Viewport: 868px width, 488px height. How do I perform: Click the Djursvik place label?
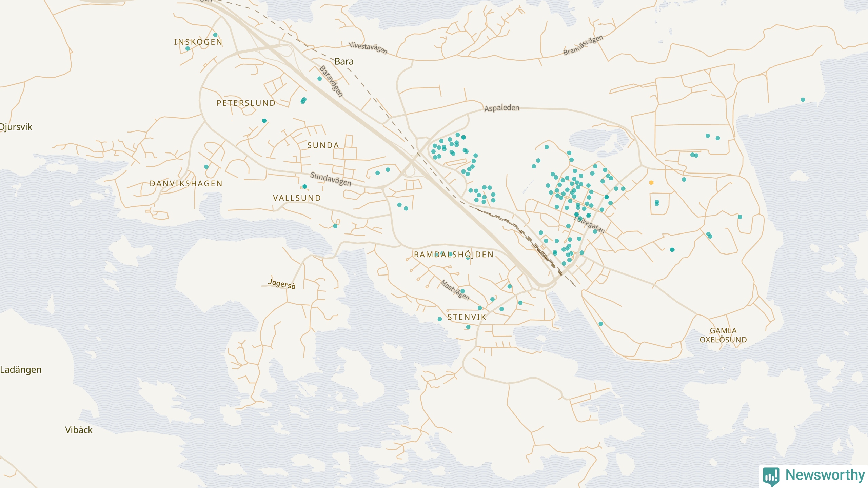click(16, 127)
